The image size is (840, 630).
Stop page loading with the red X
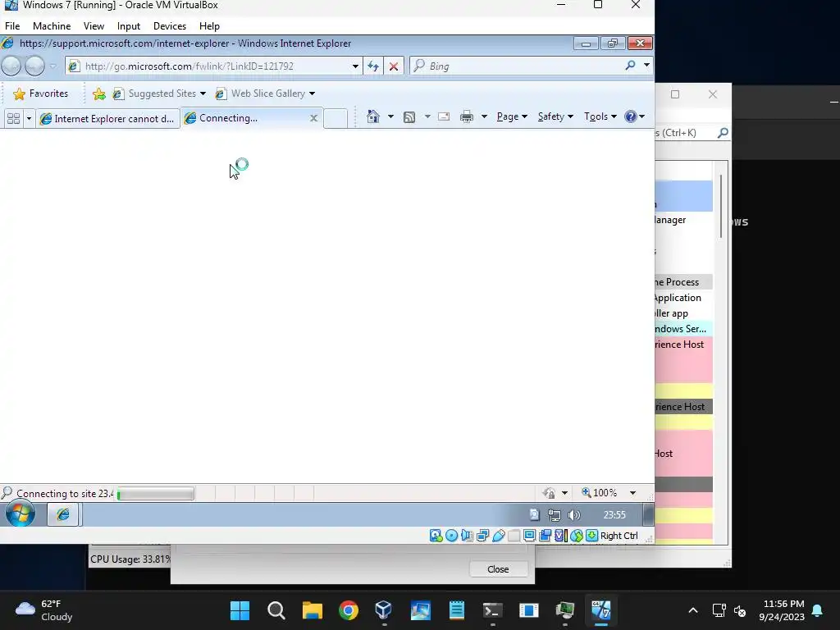click(394, 66)
